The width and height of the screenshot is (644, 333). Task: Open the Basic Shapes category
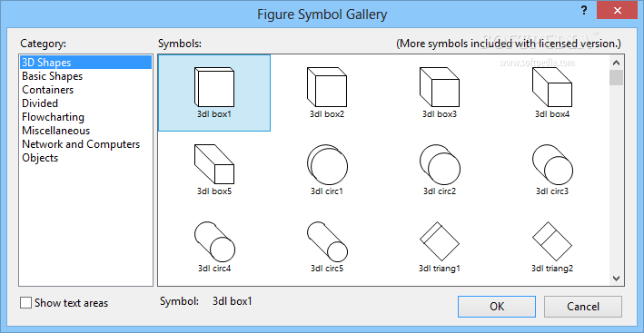tap(52, 76)
